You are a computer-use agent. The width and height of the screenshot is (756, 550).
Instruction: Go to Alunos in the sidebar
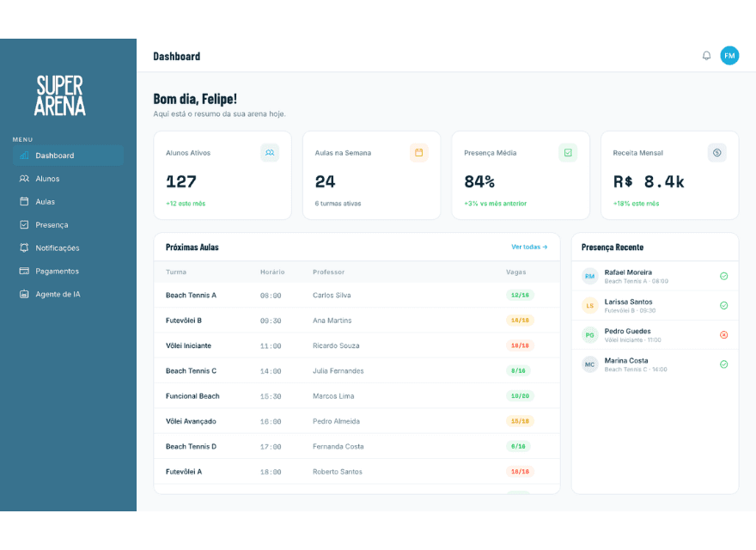click(x=68, y=179)
